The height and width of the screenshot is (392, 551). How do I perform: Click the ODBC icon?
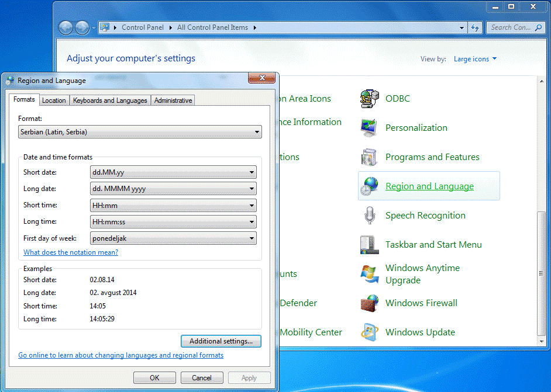click(x=369, y=99)
